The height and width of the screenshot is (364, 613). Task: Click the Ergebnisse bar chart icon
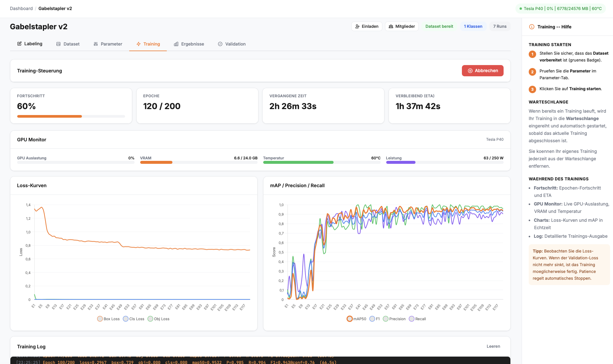[176, 44]
